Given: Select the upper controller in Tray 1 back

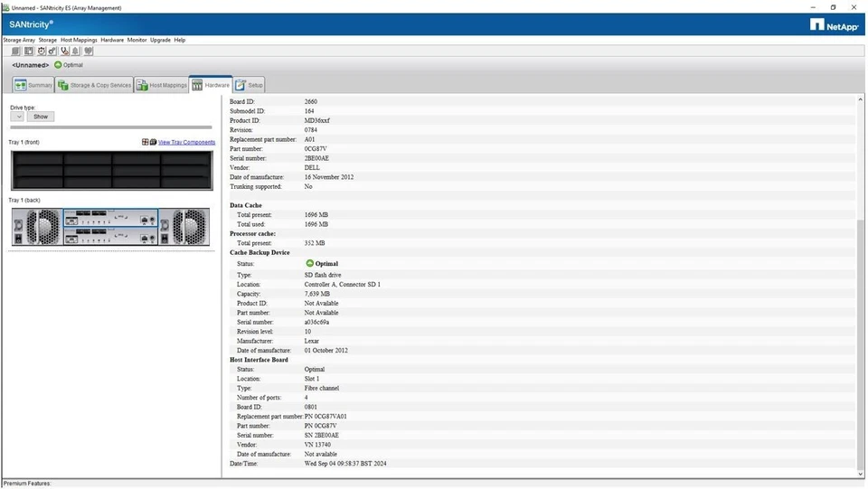Looking at the screenshot, I should coord(110,218).
